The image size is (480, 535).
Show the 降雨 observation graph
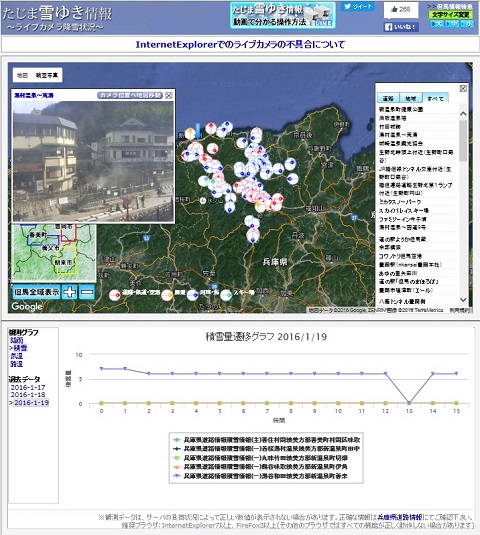[16, 340]
